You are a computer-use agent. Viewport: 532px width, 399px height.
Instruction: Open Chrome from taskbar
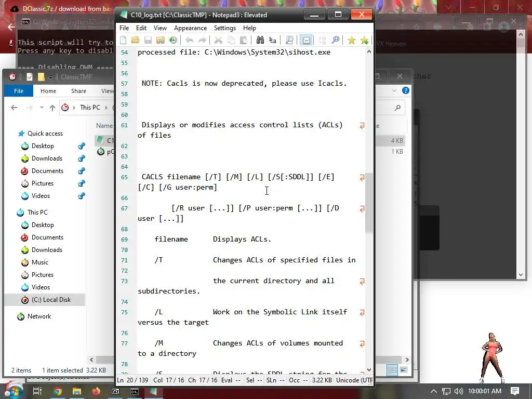tap(58, 392)
